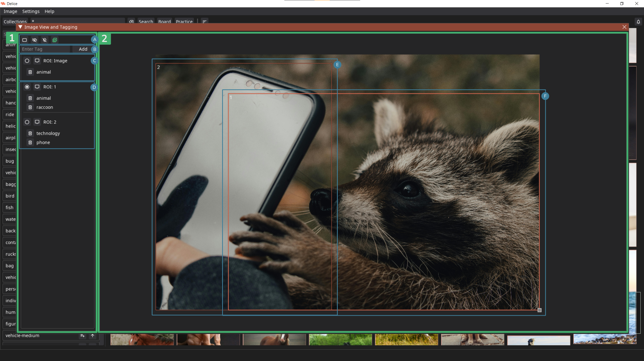The width and height of the screenshot is (644, 361).
Task: Click the comment icon beside ROI: 2
Action: pyautogui.click(x=37, y=122)
